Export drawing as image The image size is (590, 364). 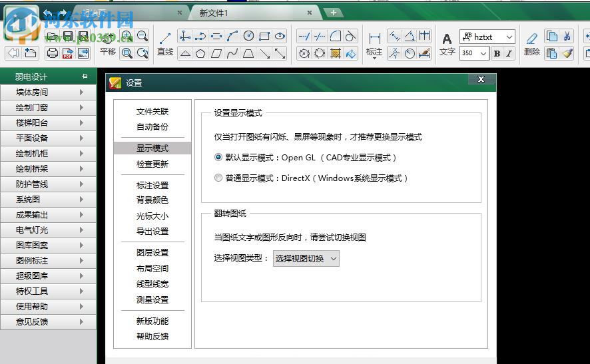click(83, 53)
